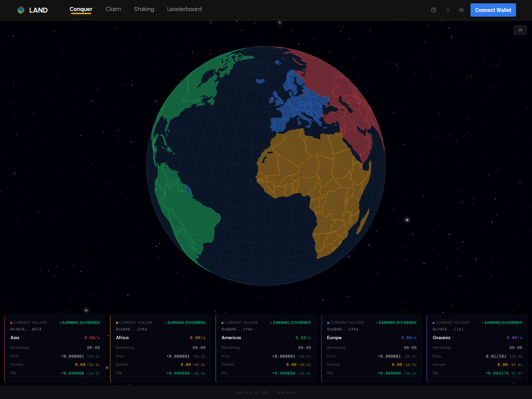Click the LAND logo icon

click(x=21, y=10)
